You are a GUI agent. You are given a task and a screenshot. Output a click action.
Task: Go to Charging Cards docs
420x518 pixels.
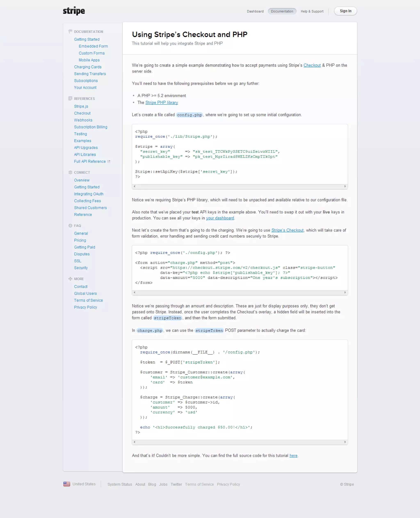(88, 67)
